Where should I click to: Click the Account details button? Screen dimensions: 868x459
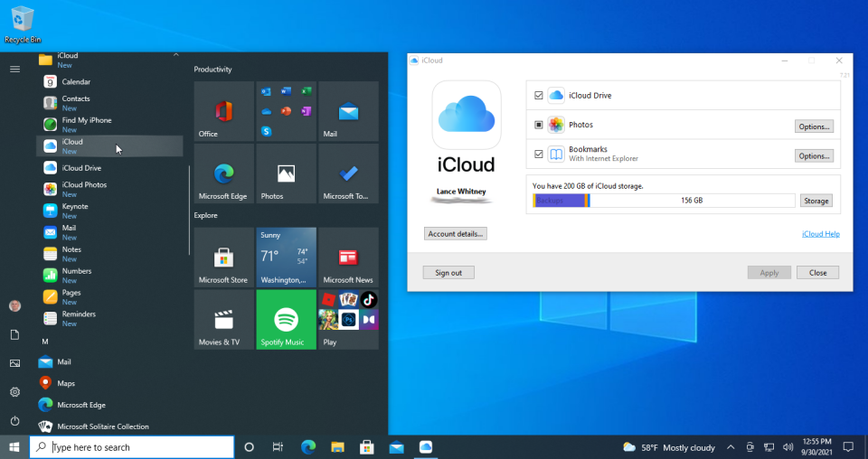click(456, 234)
